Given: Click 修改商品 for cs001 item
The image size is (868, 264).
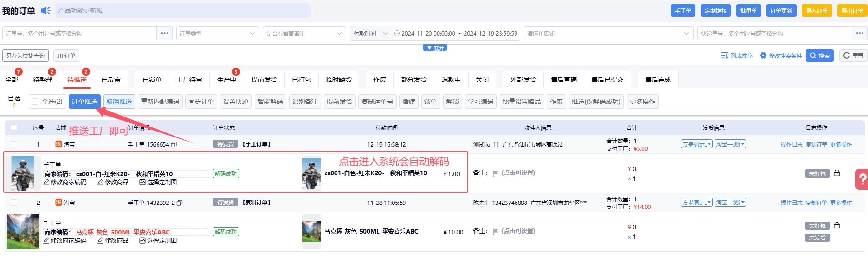Looking at the screenshot, I should (x=113, y=182).
